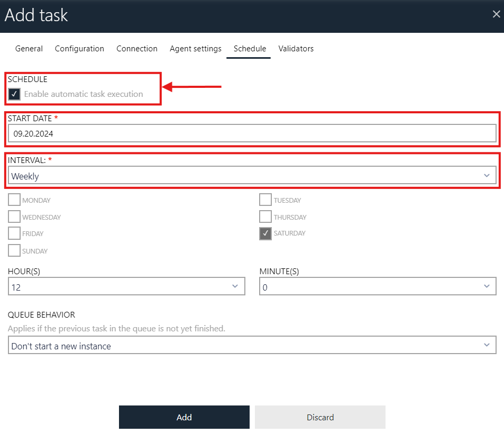Switch to the Configuration tab
The height and width of the screenshot is (433, 504).
79,49
